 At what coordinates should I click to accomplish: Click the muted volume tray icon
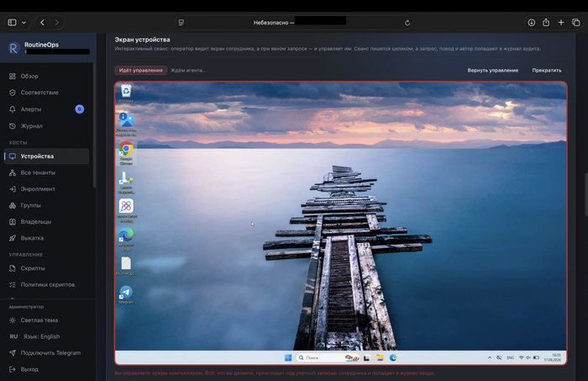point(528,357)
